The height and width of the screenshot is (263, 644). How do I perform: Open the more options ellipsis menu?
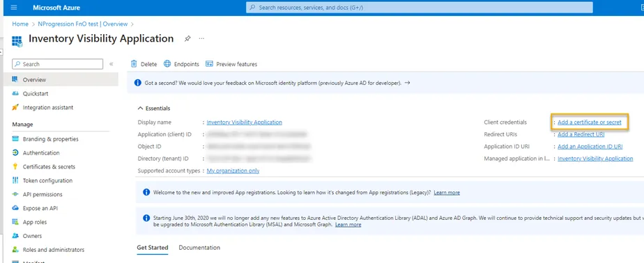[x=201, y=38]
